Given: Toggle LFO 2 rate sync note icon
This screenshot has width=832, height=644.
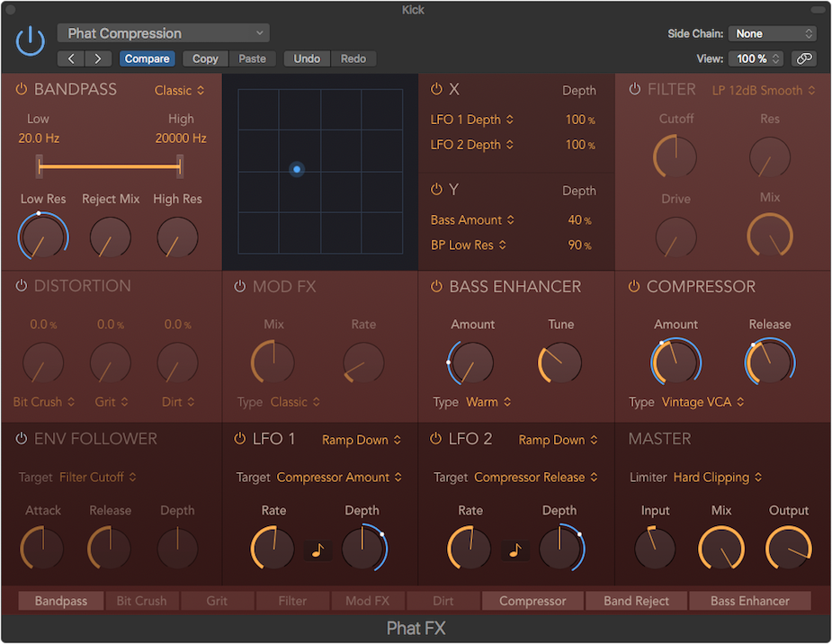Looking at the screenshot, I should click(x=514, y=550).
